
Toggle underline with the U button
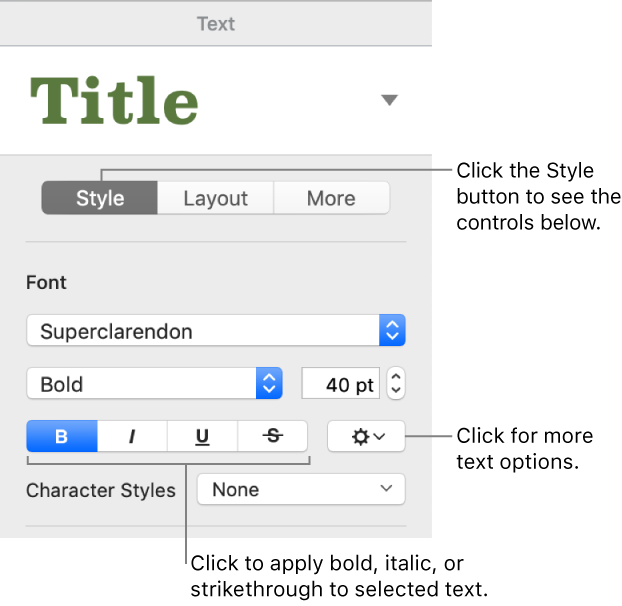pyautogui.click(x=202, y=437)
